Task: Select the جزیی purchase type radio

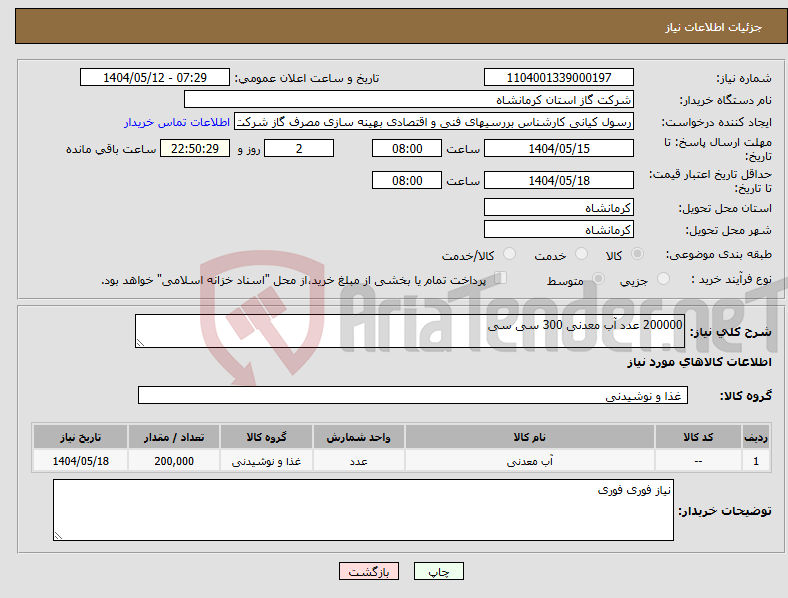Action: (663, 278)
